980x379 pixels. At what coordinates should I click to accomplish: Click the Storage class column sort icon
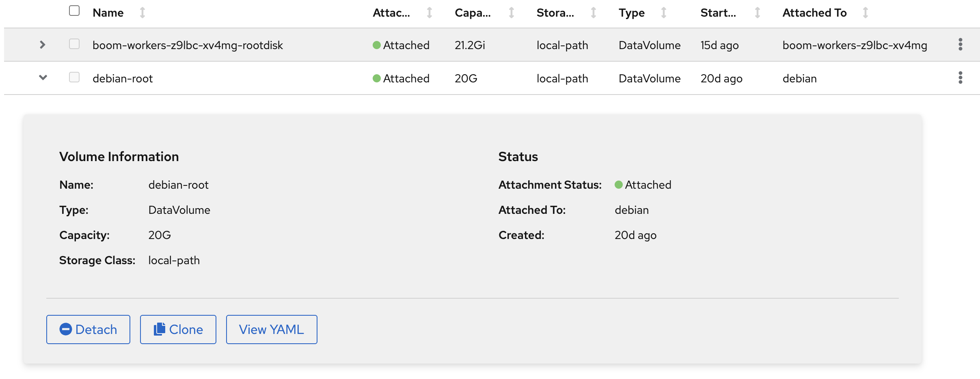[x=593, y=13]
